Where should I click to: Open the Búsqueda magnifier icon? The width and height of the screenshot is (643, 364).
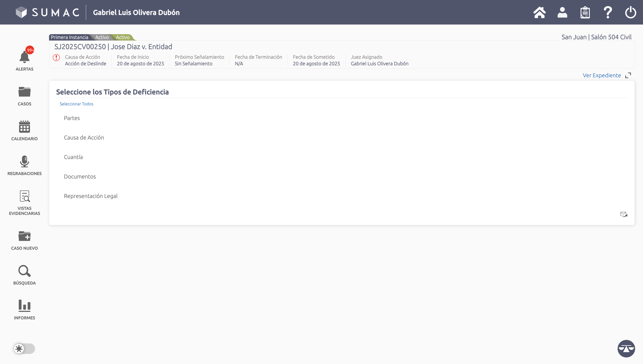[x=25, y=271]
